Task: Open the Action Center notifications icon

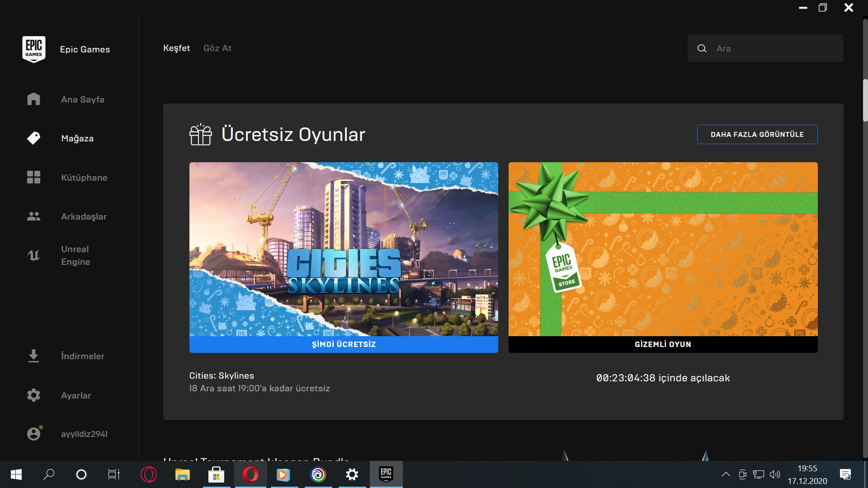Action: coord(845,474)
